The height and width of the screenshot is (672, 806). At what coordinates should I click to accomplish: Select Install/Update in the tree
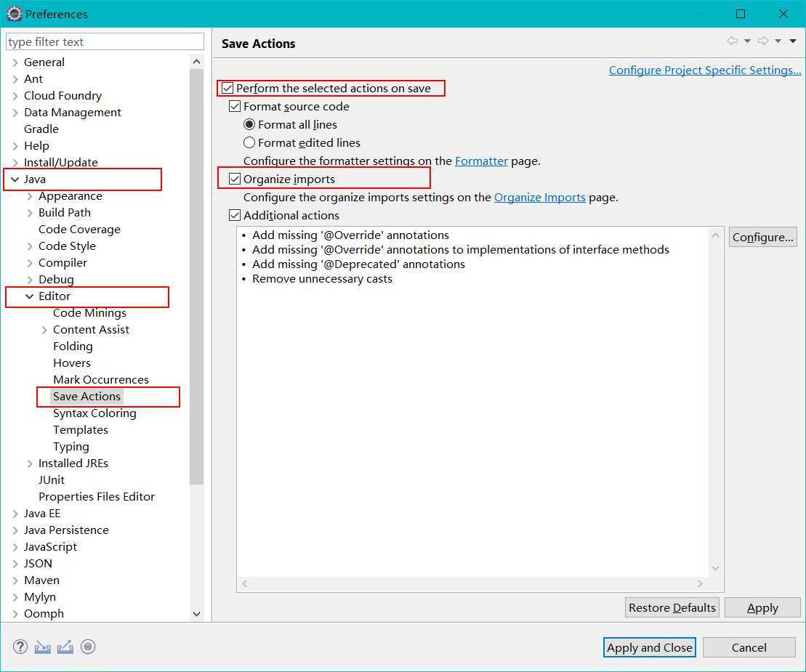[60, 162]
